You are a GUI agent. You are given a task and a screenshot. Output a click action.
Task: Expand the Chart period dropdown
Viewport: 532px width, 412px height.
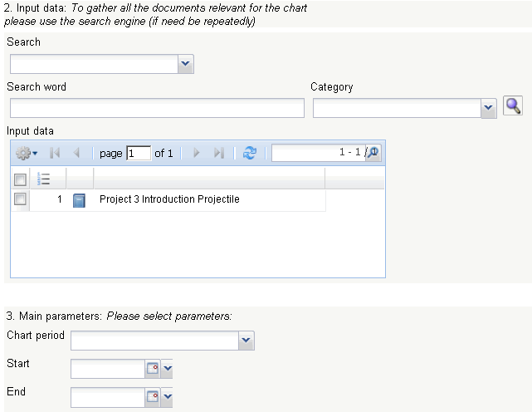(246, 341)
